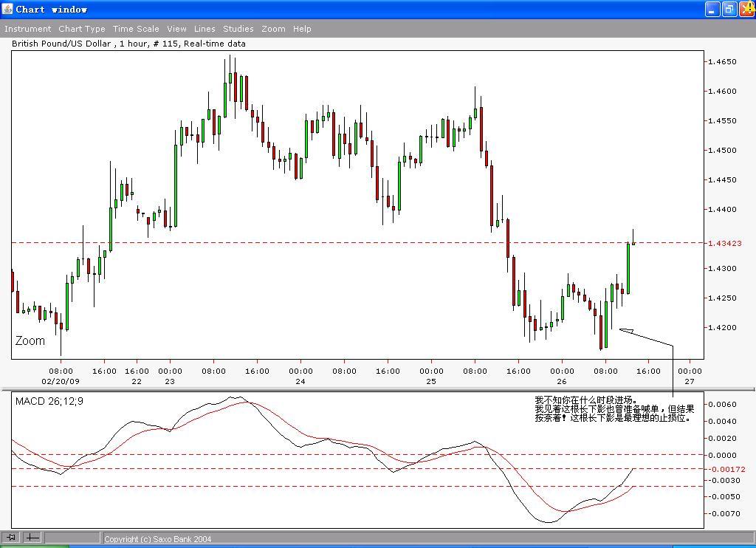Viewport: 756px width, 548px height.
Task: Open the Time Scale menu
Action: pyautogui.click(x=136, y=29)
